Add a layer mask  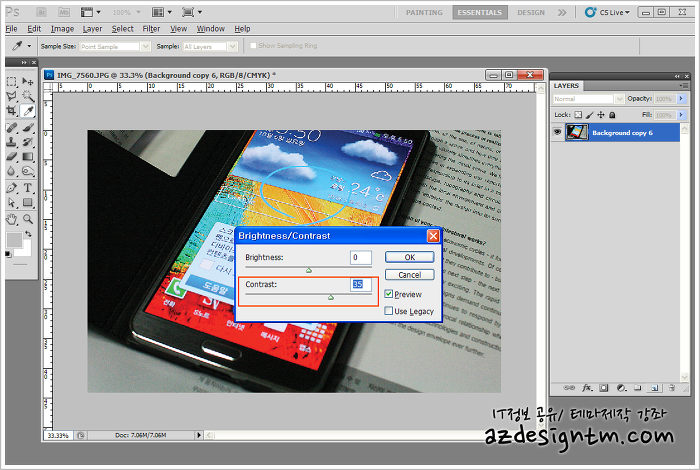(604, 387)
